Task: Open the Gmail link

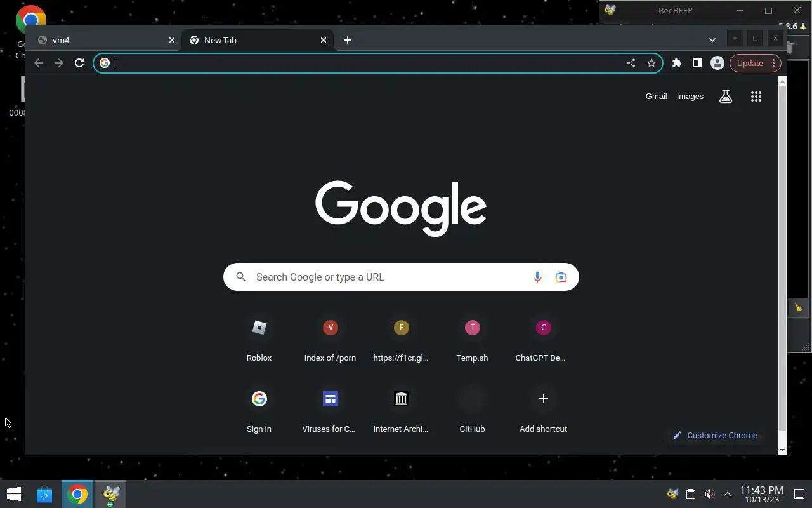Action: 656,97
